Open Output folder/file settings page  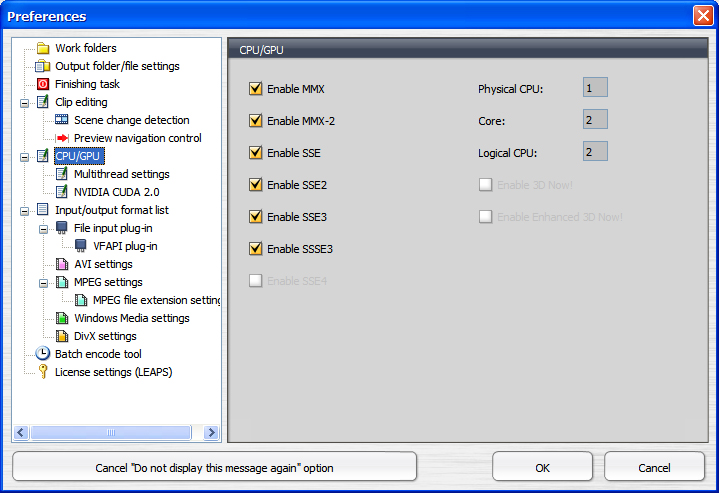[x=117, y=66]
